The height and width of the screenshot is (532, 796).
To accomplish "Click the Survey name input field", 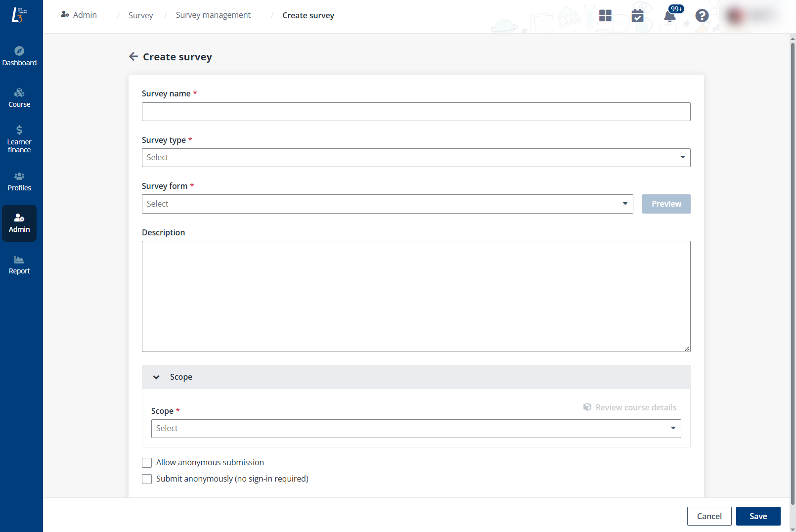I will coord(416,112).
